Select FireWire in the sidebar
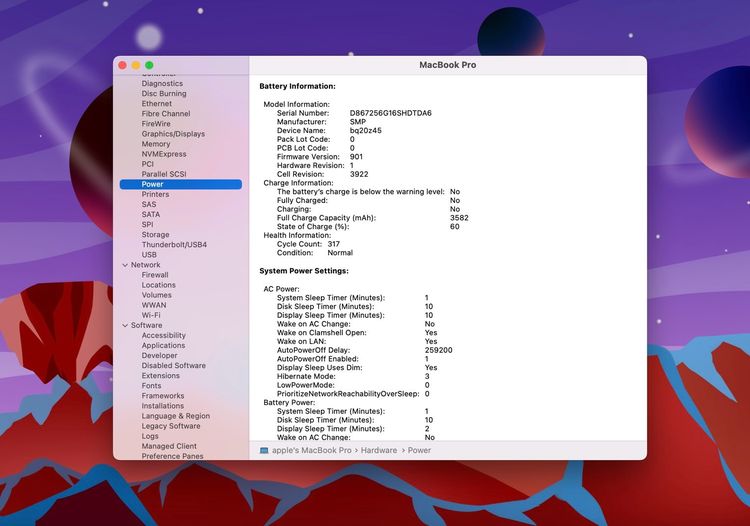This screenshot has height=526, width=750. [156, 123]
